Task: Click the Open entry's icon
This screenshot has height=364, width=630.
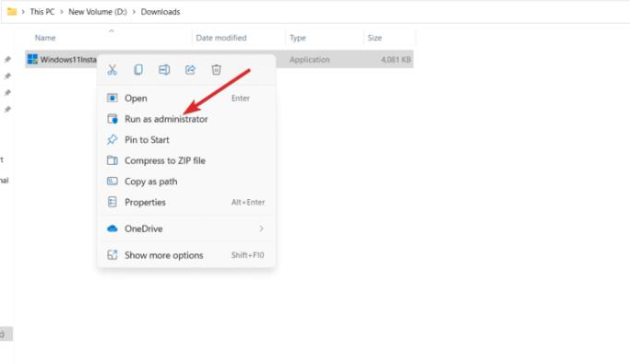Action: click(x=113, y=98)
